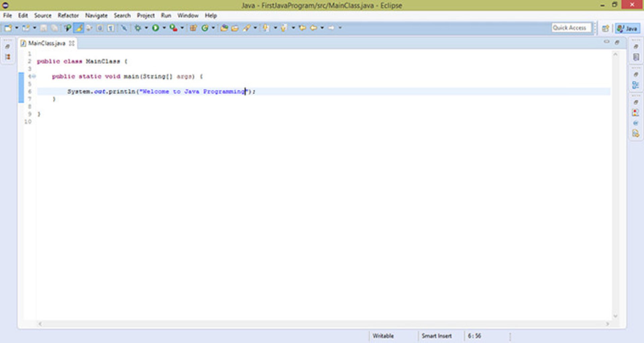The image size is (644, 343).
Task: Click the Forward navigation arrow icon
Action: click(331, 28)
